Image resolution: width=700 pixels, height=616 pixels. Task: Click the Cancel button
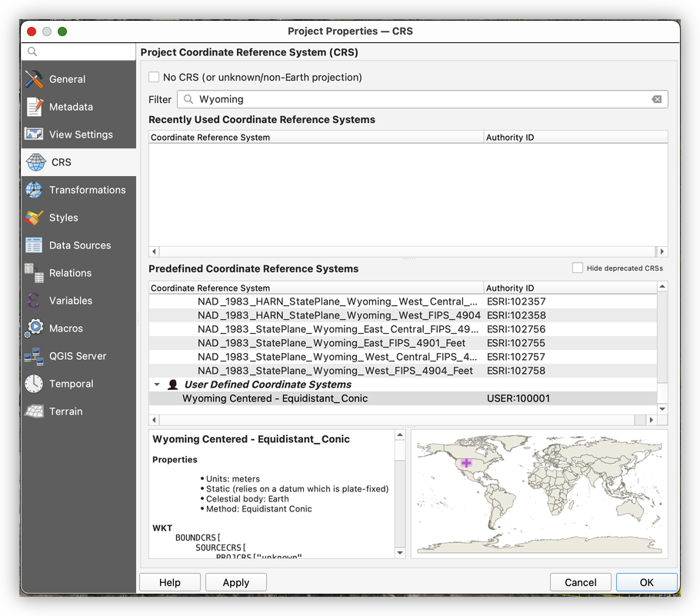tap(580, 582)
